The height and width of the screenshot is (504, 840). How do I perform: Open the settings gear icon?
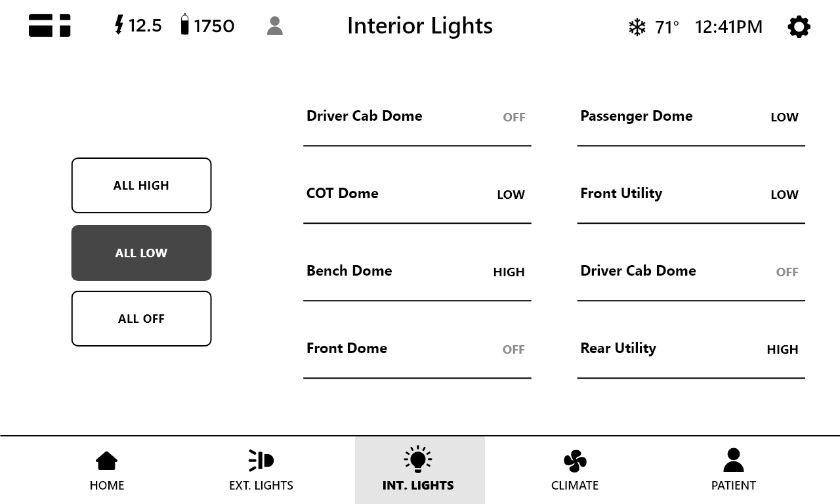[x=799, y=27]
